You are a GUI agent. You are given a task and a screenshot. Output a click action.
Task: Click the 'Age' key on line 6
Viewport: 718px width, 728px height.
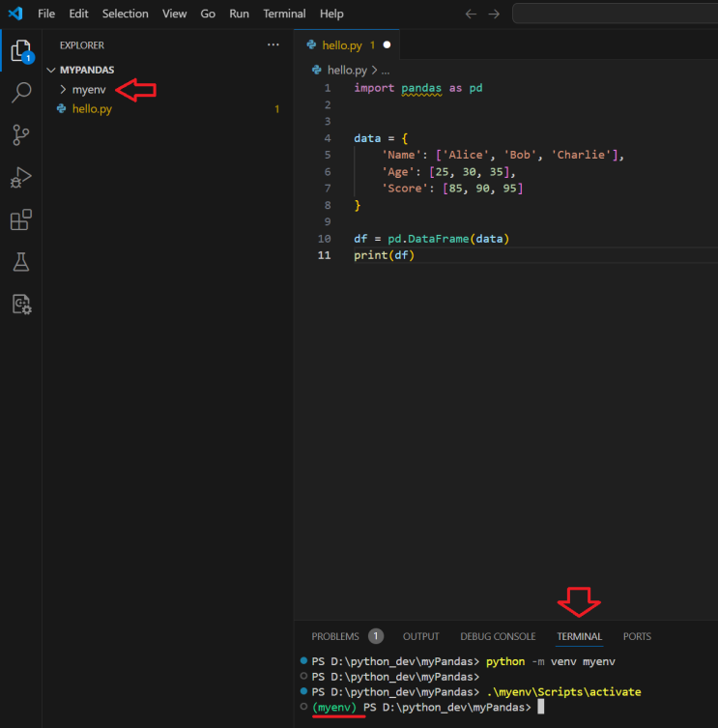398,172
